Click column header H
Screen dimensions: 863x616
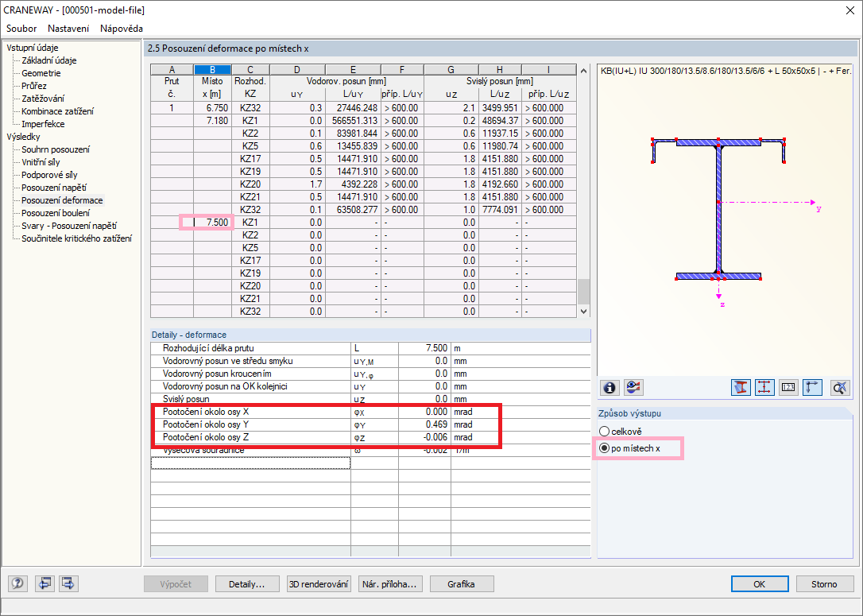click(x=500, y=69)
